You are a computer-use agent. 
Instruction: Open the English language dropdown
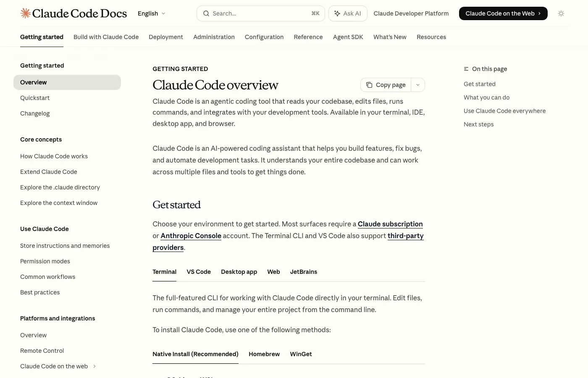coord(151,13)
